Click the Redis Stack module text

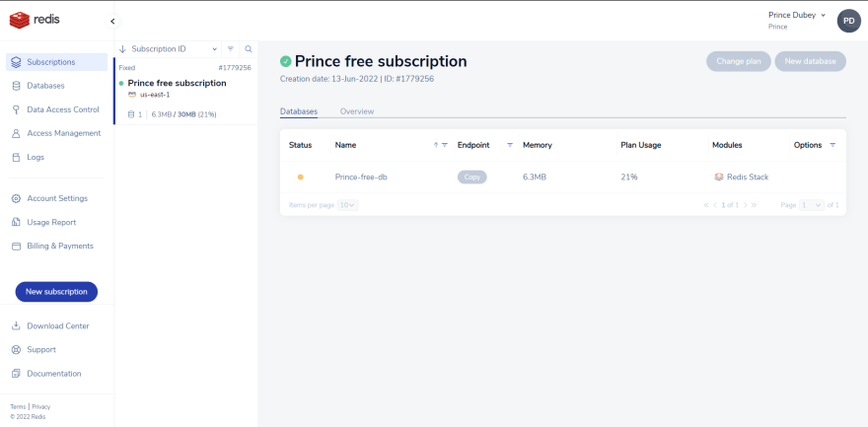tap(748, 177)
